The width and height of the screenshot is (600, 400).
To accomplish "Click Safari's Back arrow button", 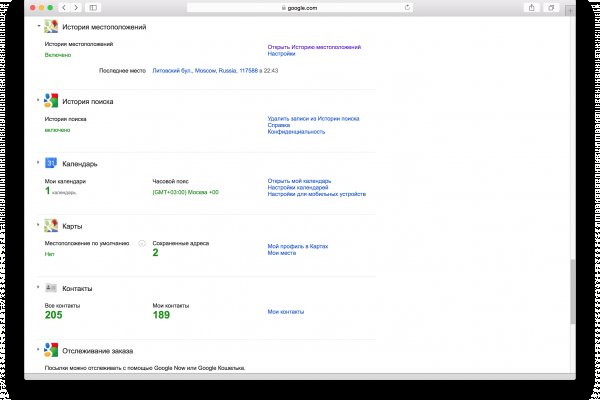I will pos(65,7).
